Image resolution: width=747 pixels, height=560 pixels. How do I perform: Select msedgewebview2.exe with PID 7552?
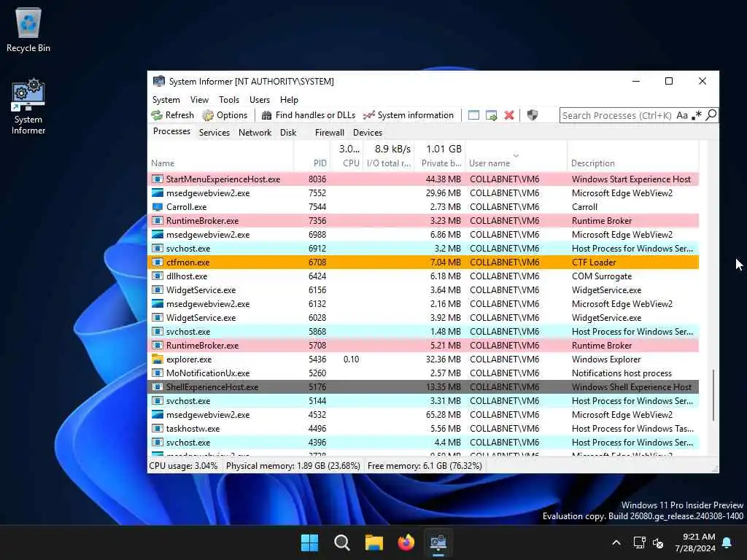coord(423,192)
